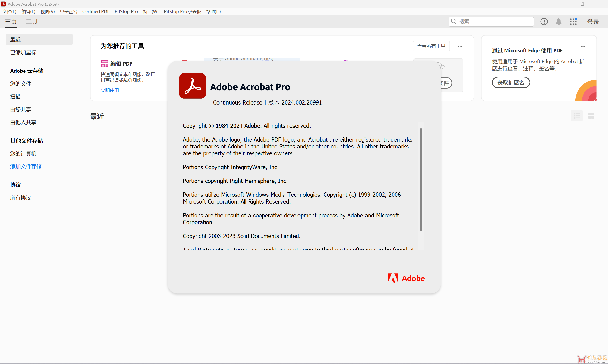Viewport: 608px width, 364px height.
Task: Select 由他人共享 in the sidebar
Action: point(23,122)
